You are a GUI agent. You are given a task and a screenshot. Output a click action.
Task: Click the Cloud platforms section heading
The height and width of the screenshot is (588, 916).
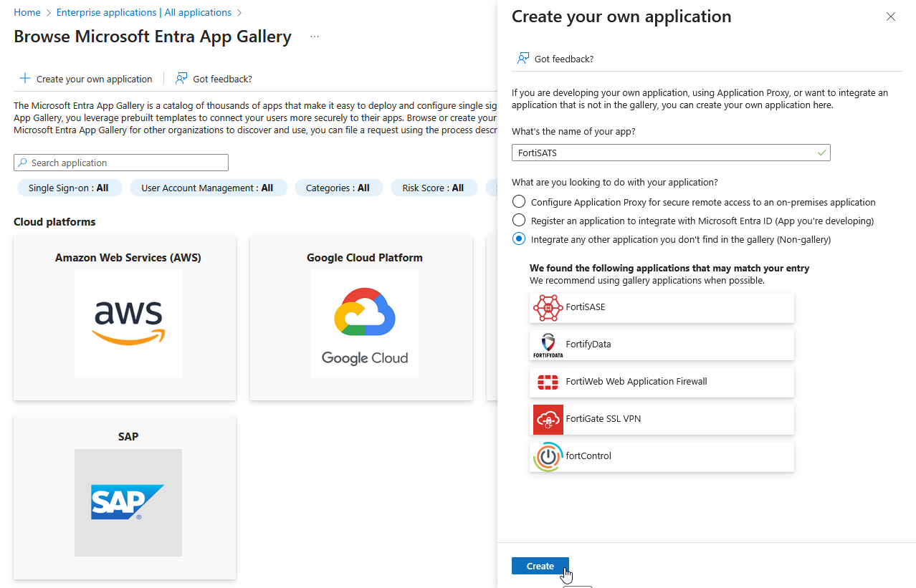click(54, 222)
